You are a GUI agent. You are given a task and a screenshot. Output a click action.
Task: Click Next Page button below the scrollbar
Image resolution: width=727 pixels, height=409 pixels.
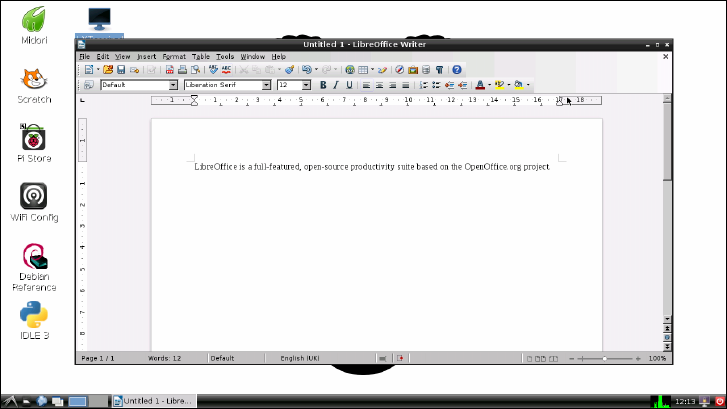pyautogui.click(x=667, y=346)
